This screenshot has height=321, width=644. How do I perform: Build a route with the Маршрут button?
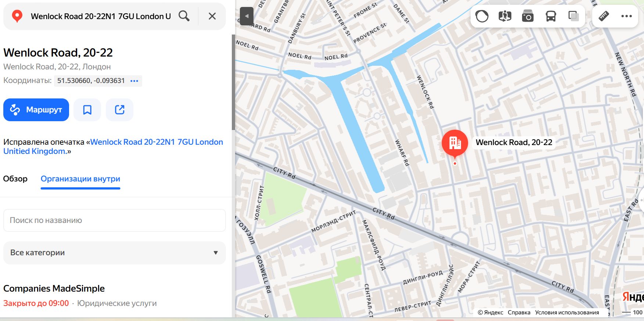(36, 110)
